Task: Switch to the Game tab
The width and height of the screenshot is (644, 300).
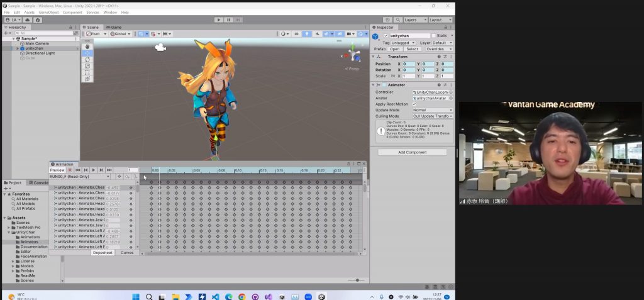Action: coord(113,27)
